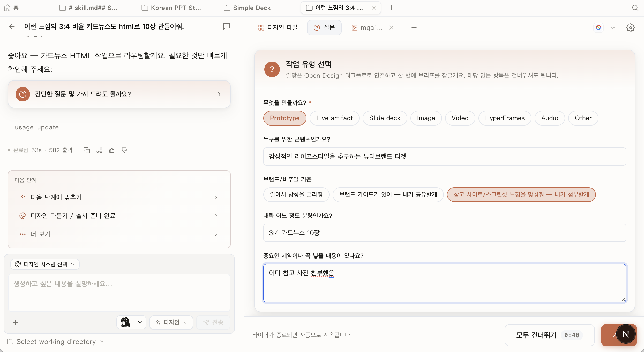
Task: Open the chat comment bubble icon
Action: point(226,26)
